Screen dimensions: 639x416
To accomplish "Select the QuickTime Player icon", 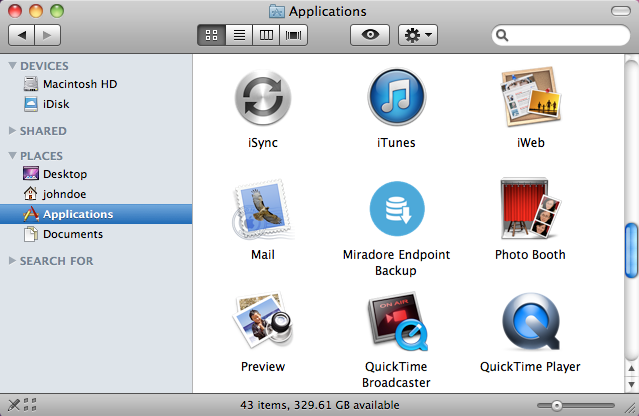I will click(531, 321).
